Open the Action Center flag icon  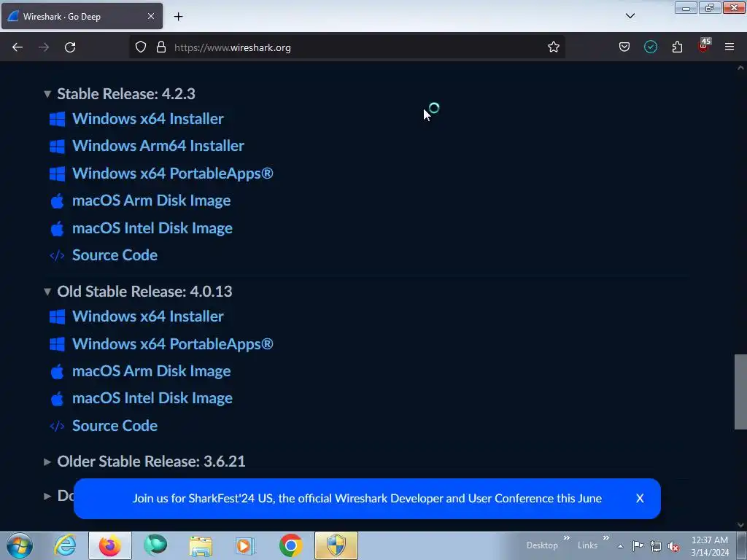638,546
